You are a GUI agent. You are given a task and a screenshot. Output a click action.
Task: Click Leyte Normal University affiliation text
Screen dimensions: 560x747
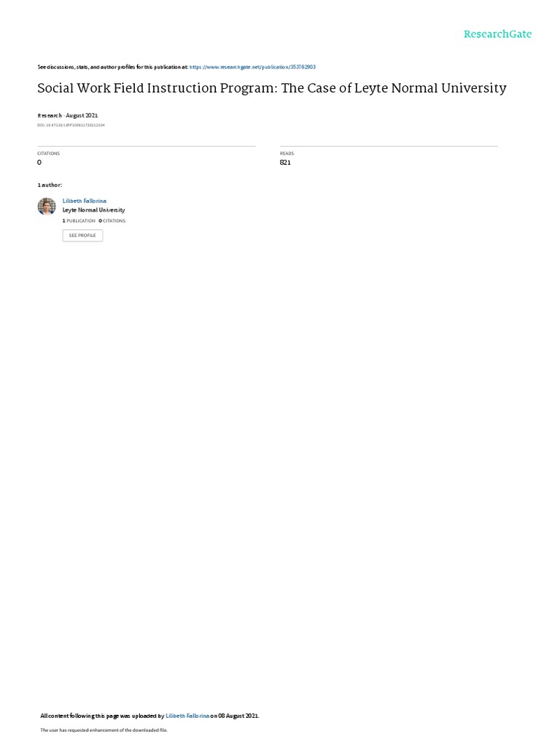[94, 210]
